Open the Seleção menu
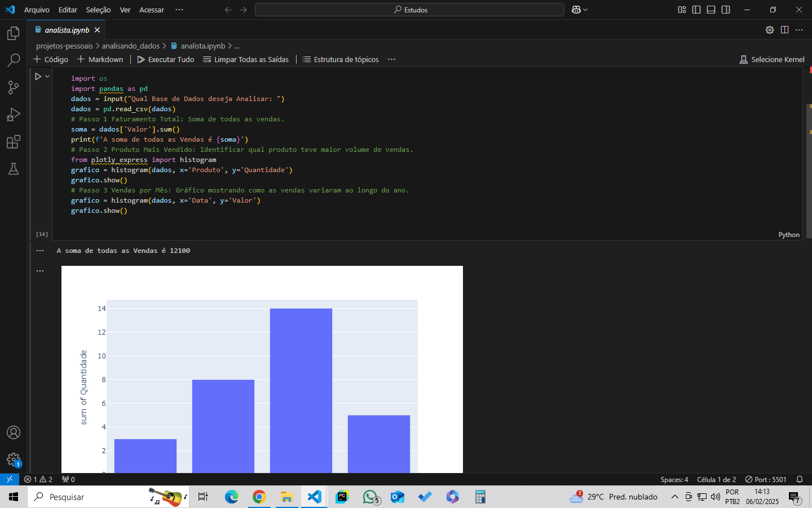812x508 pixels. point(98,10)
